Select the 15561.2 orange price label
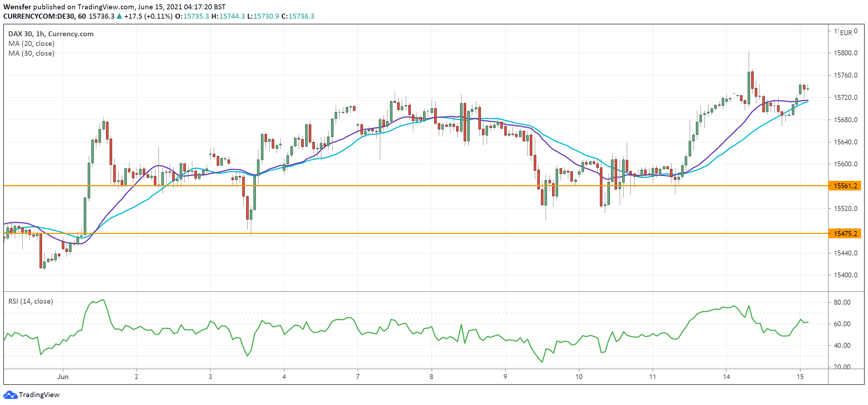 845,186
